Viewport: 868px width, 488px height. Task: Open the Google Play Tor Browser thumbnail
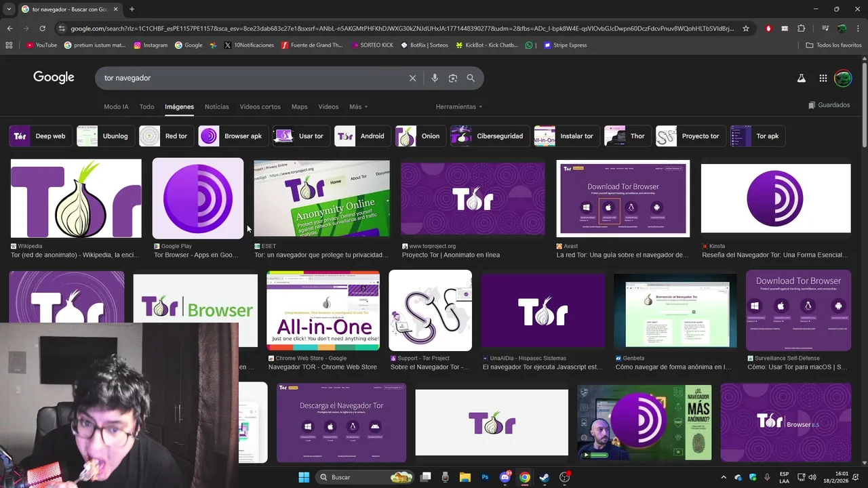click(x=198, y=199)
